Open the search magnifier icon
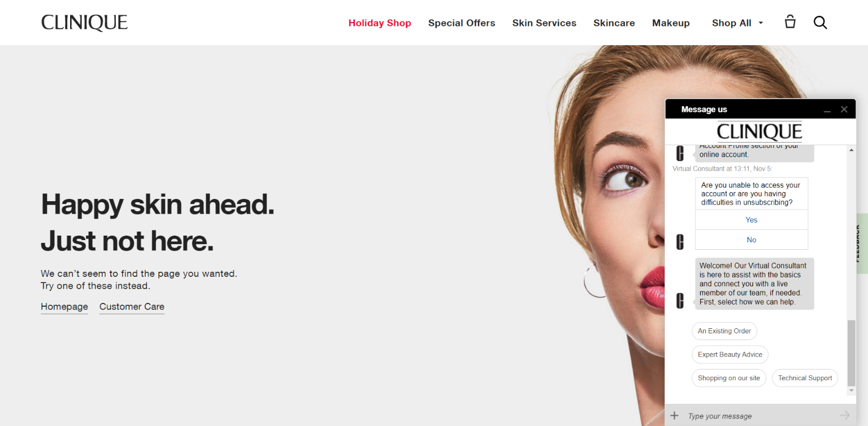Image resolution: width=868 pixels, height=426 pixels. (x=820, y=23)
